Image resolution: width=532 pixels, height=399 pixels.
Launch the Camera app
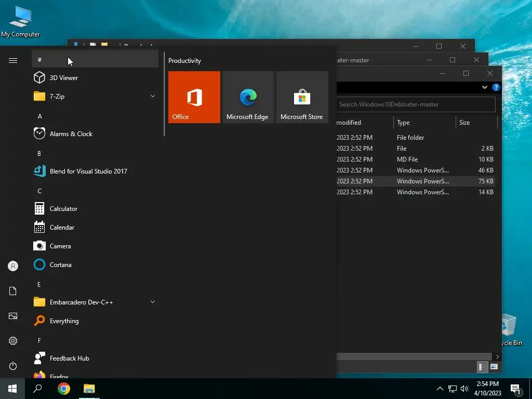(x=95, y=246)
